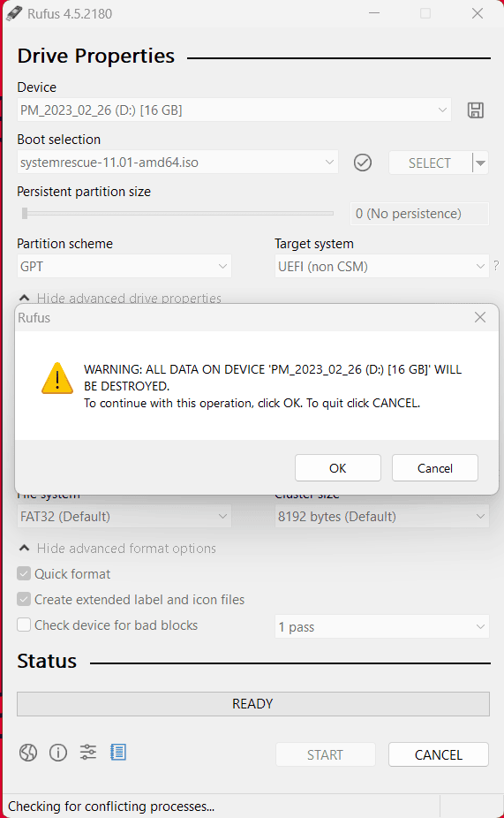The height and width of the screenshot is (818, 504).
Task: Open the Partition scheme GPT dropdown
Action: click(124, 267)
